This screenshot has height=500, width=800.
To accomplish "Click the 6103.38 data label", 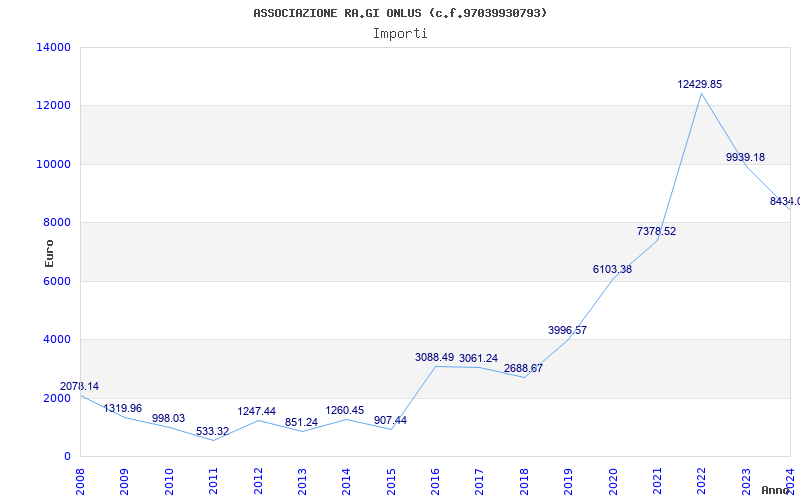I will 612,269.
